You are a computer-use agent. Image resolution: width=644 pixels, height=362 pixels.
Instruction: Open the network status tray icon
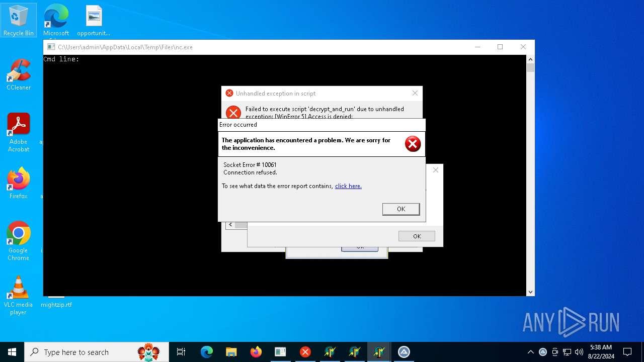pyautogui.click(x=567, y=352)
